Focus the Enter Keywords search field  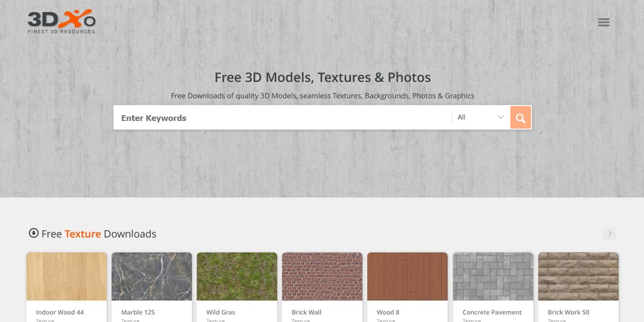click(282, 118)
